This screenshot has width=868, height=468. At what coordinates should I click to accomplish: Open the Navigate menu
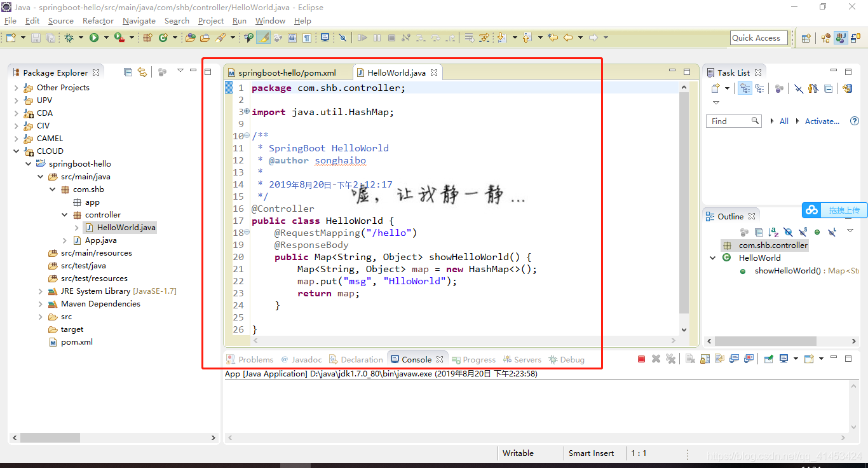click(x=139, y=21)
